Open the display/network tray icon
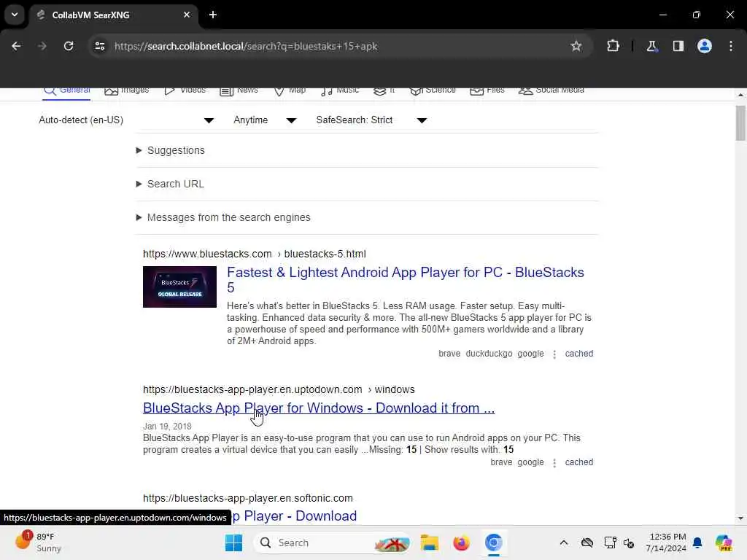Image resolution: width=747 pixels, height=560 pixels. (x=610, y=542)
